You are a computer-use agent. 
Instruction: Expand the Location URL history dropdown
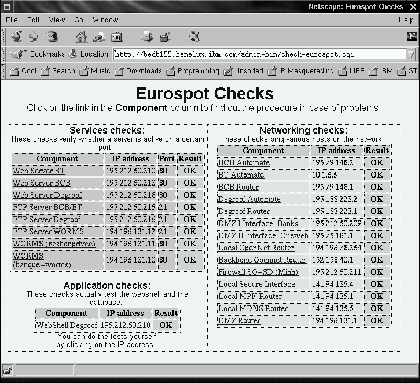click(411, 54)
